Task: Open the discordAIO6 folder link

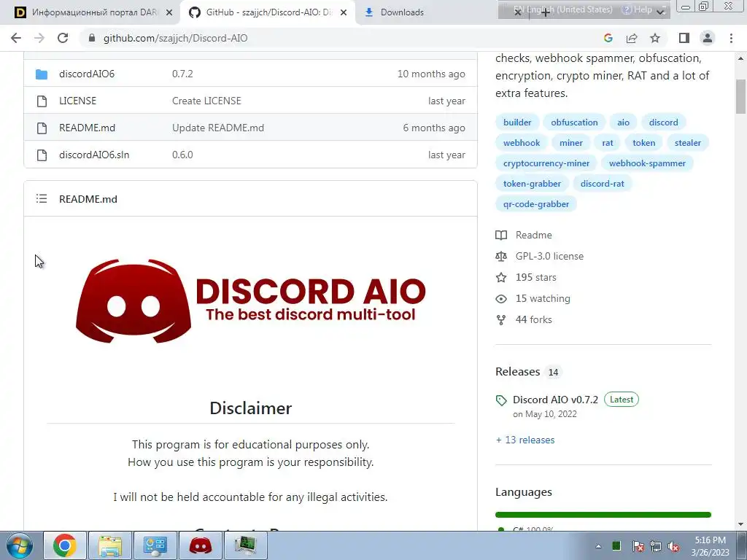Action: tap(87, 74)
